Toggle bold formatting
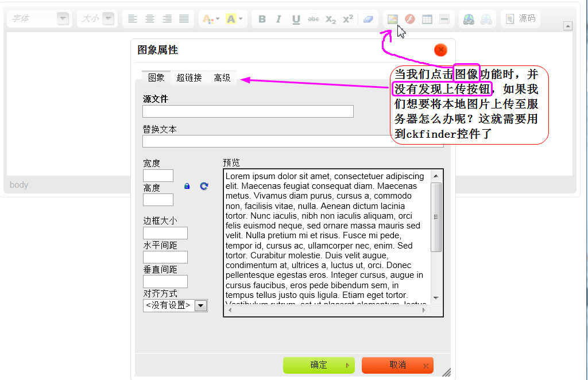Screen dimensions: 588x380 pos(262,19)
